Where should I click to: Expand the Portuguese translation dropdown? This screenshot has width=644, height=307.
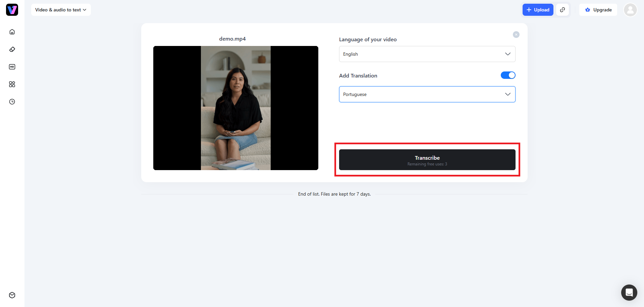427,94
